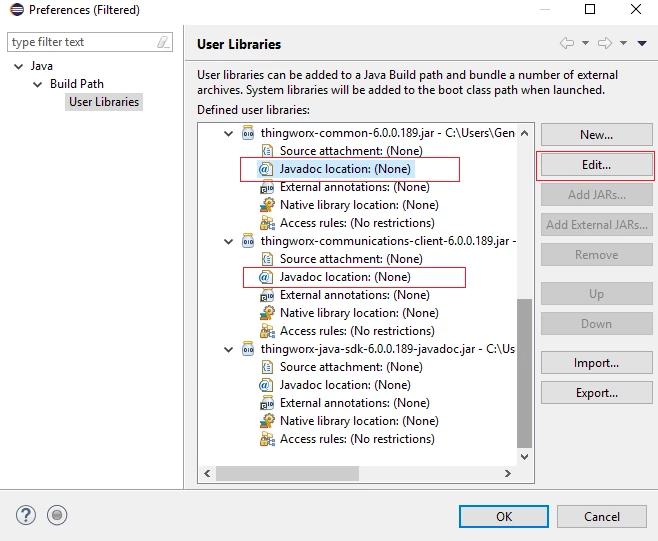Dismiss dialog with Cancel button
Image resolution: width=658 pixels, height=541 pixels.
pos(602,516)
